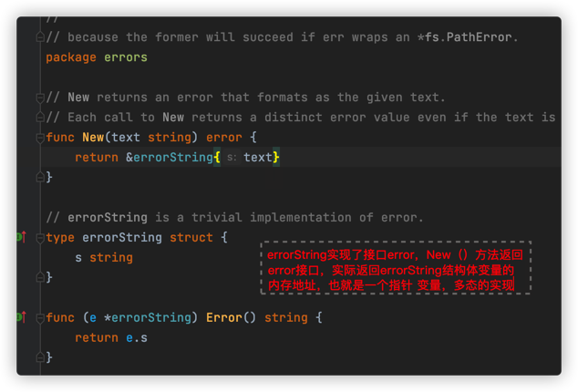
Task: Collapse the errorString struct fold marker
Action: pyautogui.click(x=40, y=238)
